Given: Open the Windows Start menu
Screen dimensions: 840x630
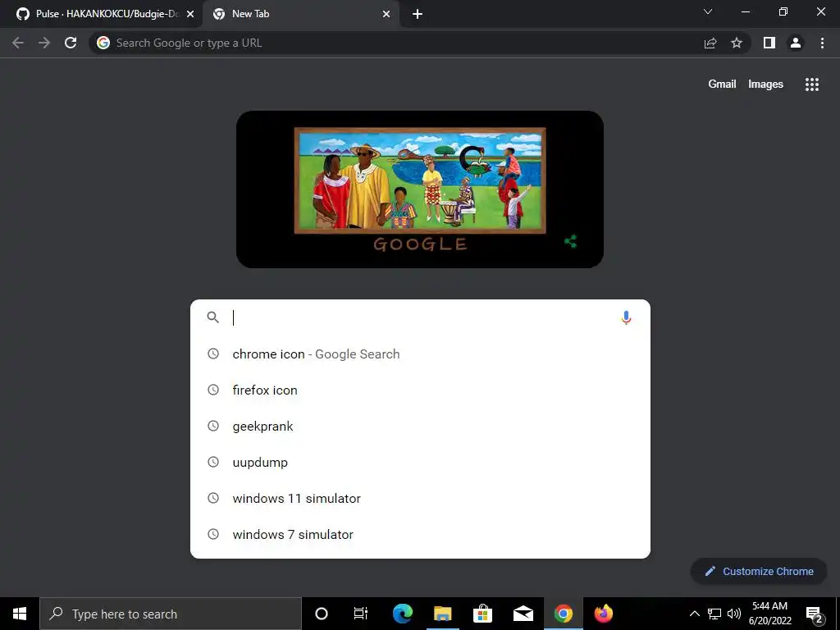Looking at the screenshot, I should tap(20, 614).
